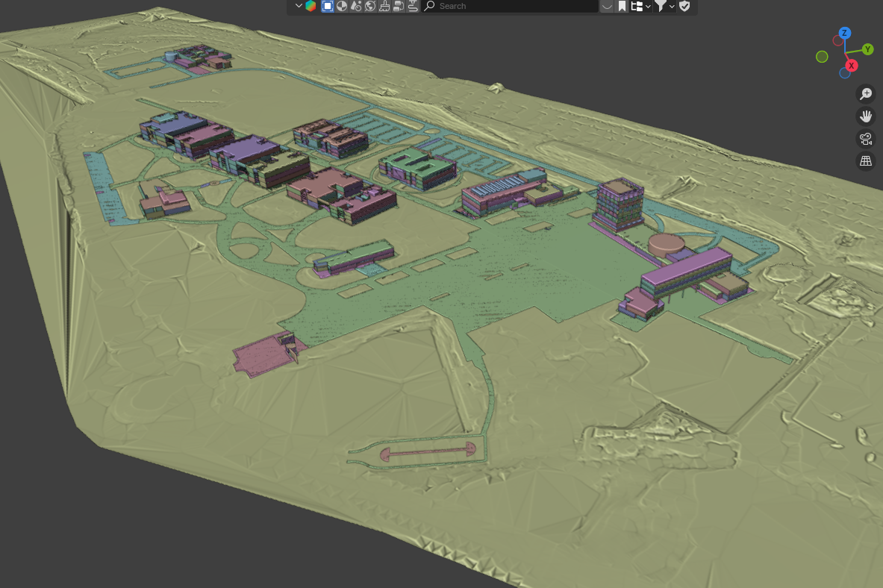Viewport: 883px width, 588px height.
Task: Toggle perspective/orthographic grid button
Action: point(866,161)
